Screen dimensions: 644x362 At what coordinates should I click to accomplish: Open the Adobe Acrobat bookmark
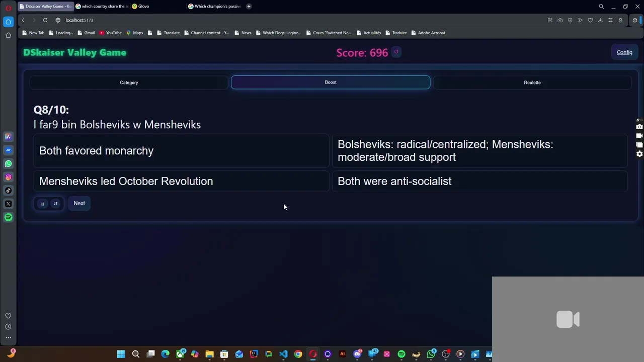point(428,33)
